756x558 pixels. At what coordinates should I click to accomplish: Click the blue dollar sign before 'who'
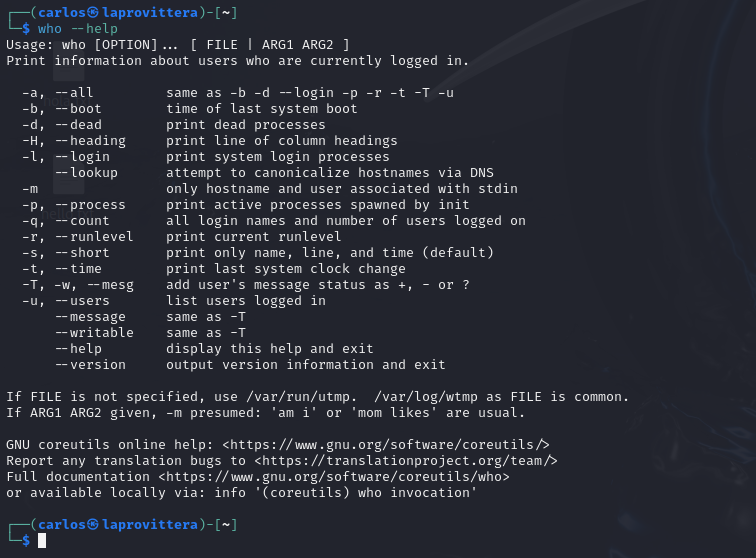click(26, 29)
